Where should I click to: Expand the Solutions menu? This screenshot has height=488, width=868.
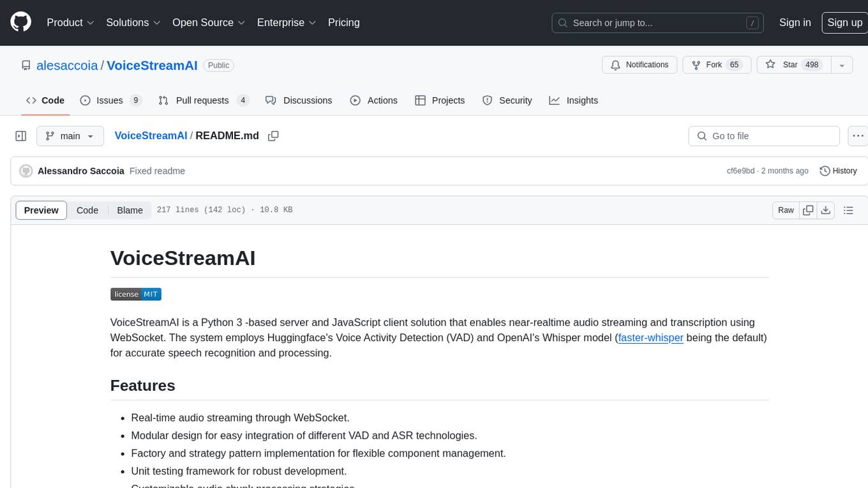click(x=133, y=22)
